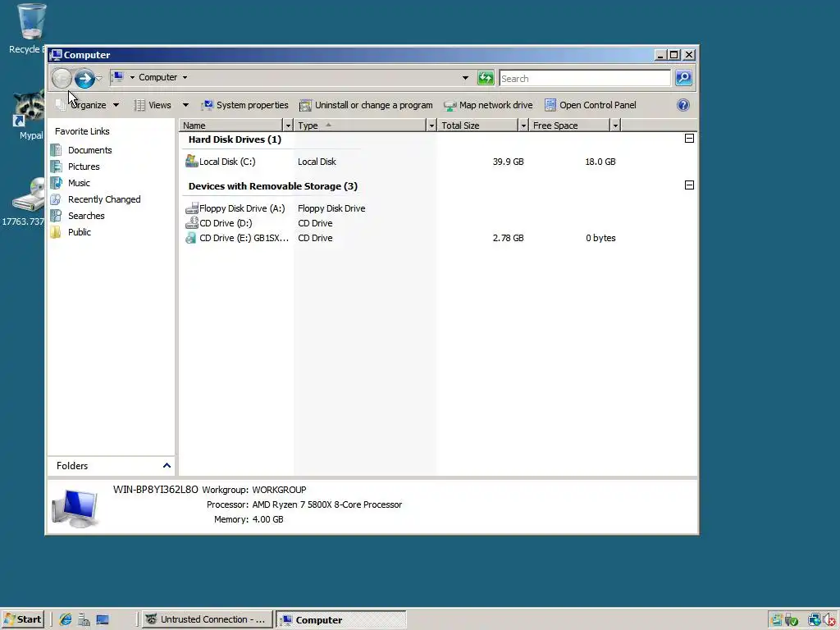
Task: Open System properties
Action: 245,105
